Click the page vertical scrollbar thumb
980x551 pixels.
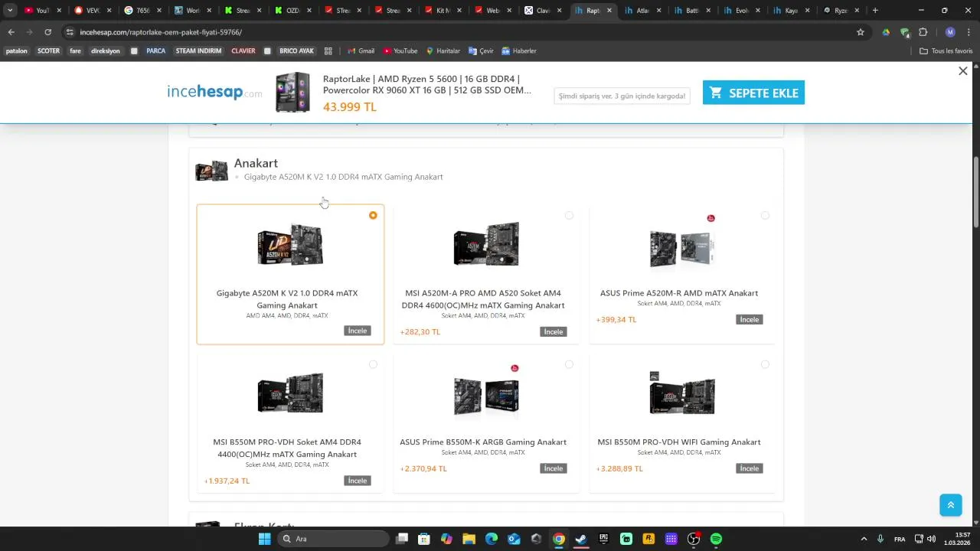click(976, 192)
